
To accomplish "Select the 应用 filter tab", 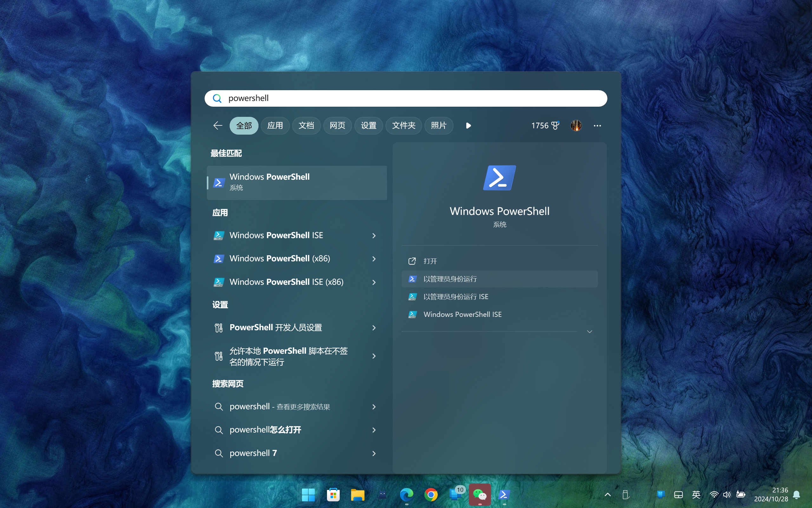I will (275, 126).
